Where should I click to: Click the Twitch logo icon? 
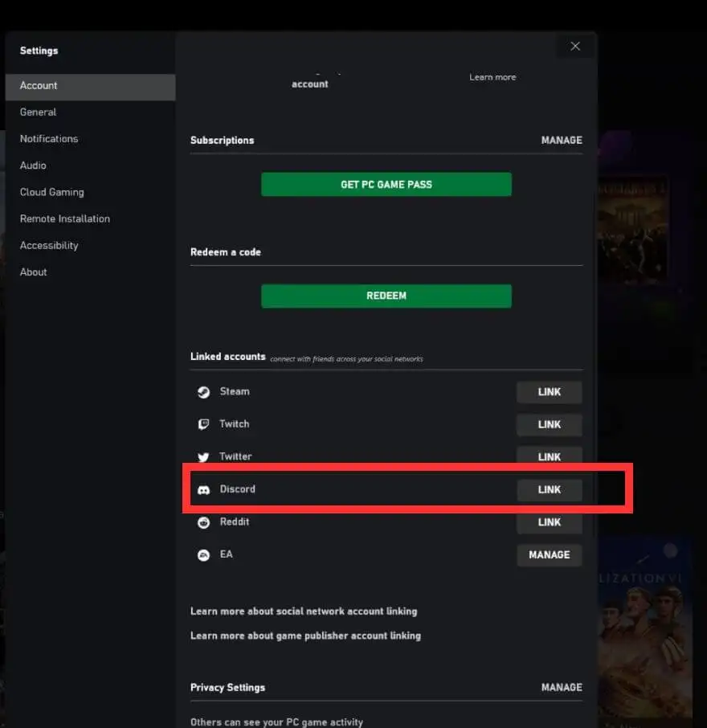point(203,424)
